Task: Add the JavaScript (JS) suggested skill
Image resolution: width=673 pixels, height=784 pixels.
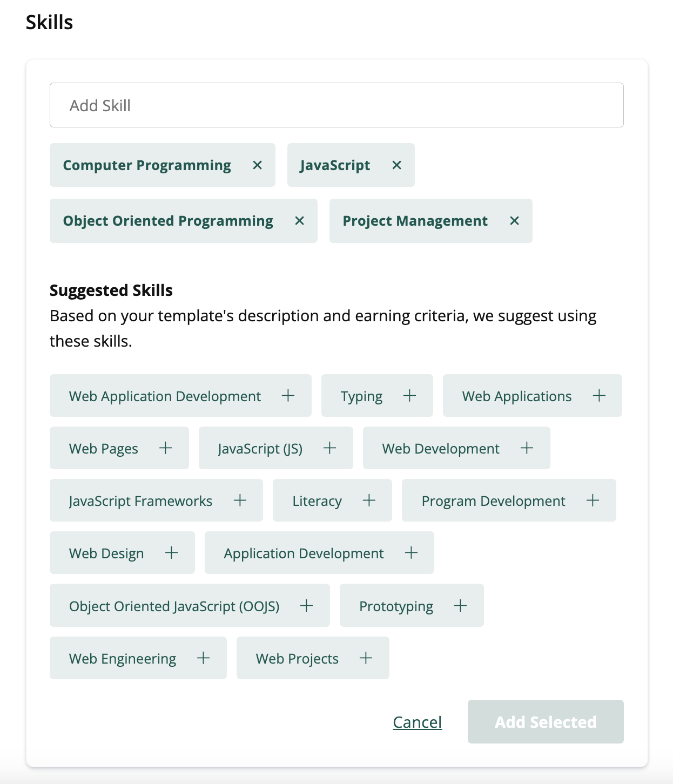Action: point(329,448)
